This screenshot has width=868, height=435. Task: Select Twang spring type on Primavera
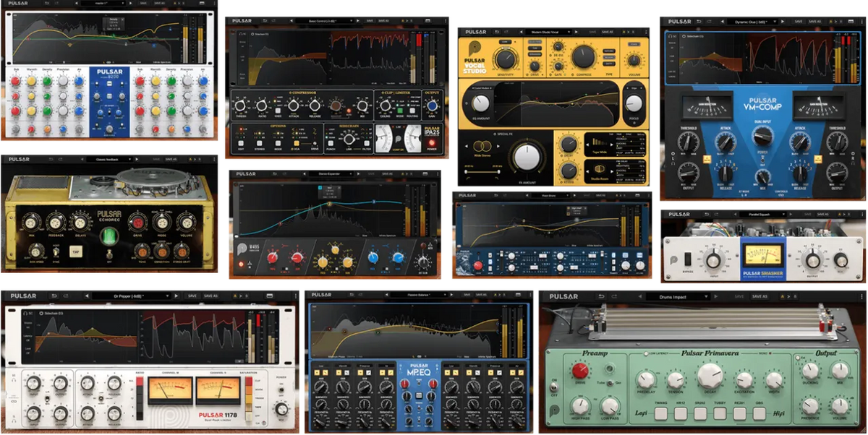tap(660, 415)
